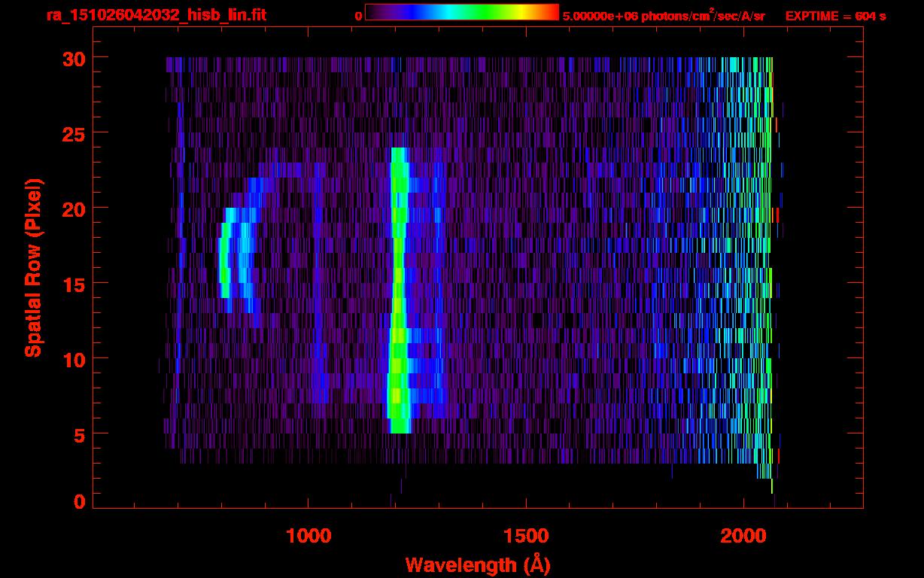924x578 pixels.
Task: Click the 1500 wavelength tick label
Action: tap(525, 535)
